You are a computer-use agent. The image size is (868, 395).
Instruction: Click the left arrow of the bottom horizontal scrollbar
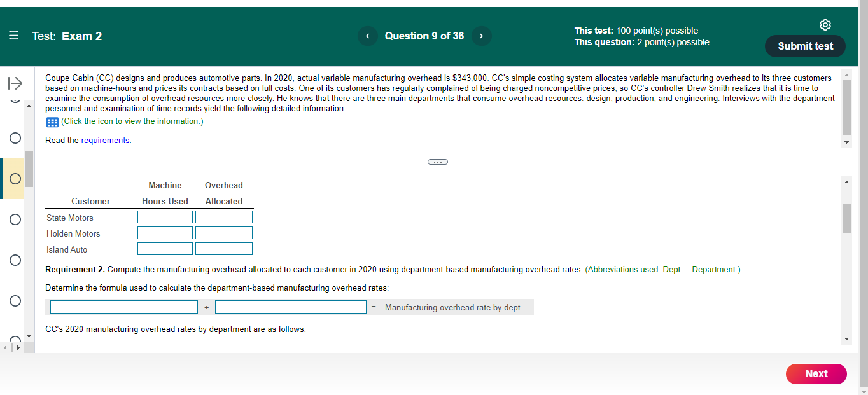point(4,347)
